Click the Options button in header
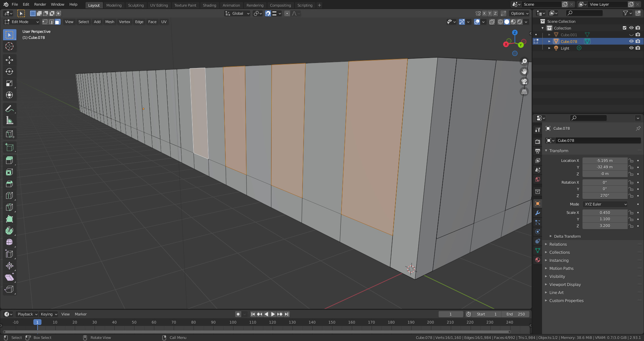 (x=519, y=13)
